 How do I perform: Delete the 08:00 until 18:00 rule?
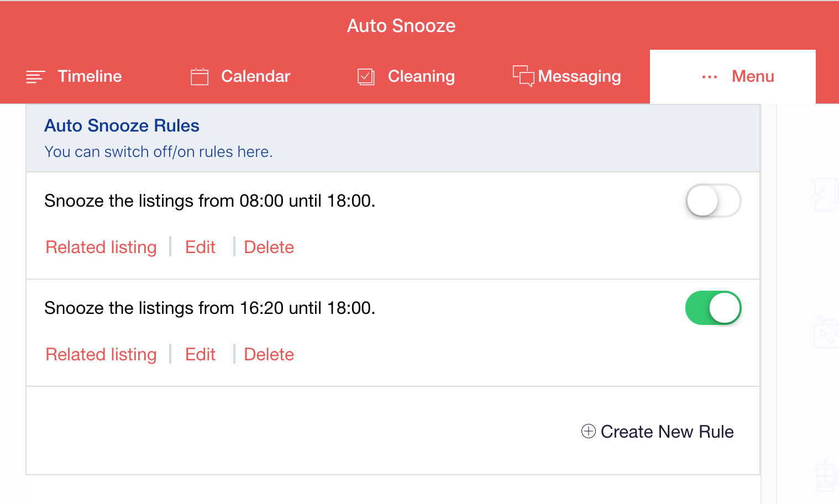(x=269, y=247)
